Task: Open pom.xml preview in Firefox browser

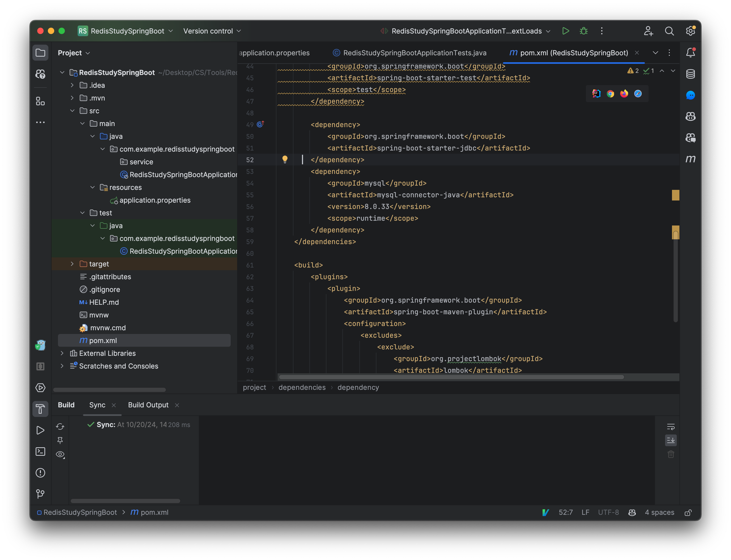Action: click(624, 94)
